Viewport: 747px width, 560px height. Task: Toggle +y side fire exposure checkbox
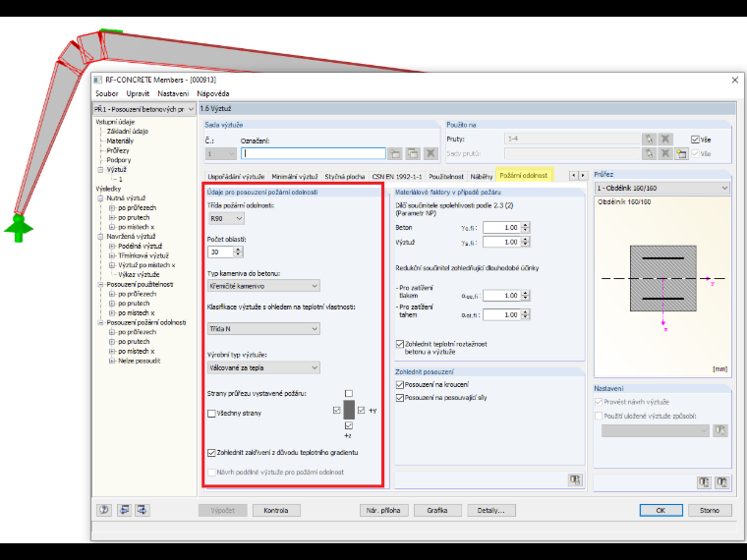361,410
